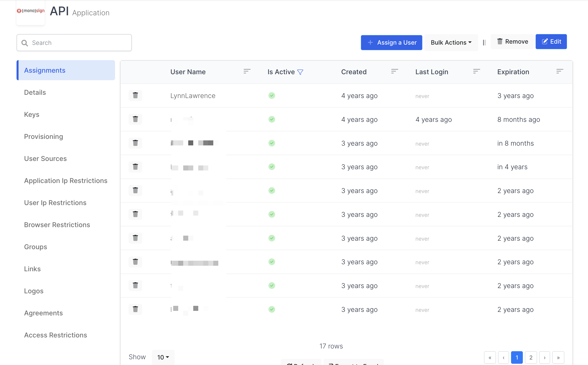The width and height of the screenshot is (588, 365).
Task: Click the column separator handle near Remove
Action: pos(484,43)
